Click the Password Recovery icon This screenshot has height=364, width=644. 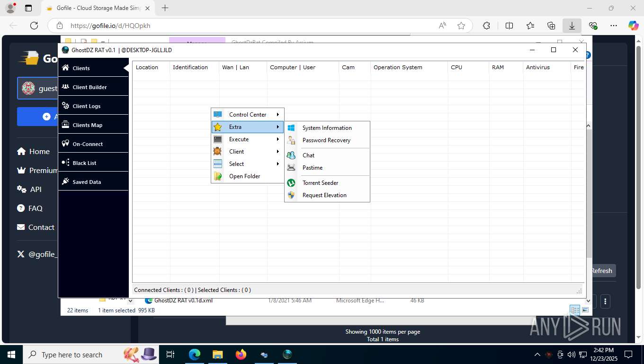coord(291,140)
